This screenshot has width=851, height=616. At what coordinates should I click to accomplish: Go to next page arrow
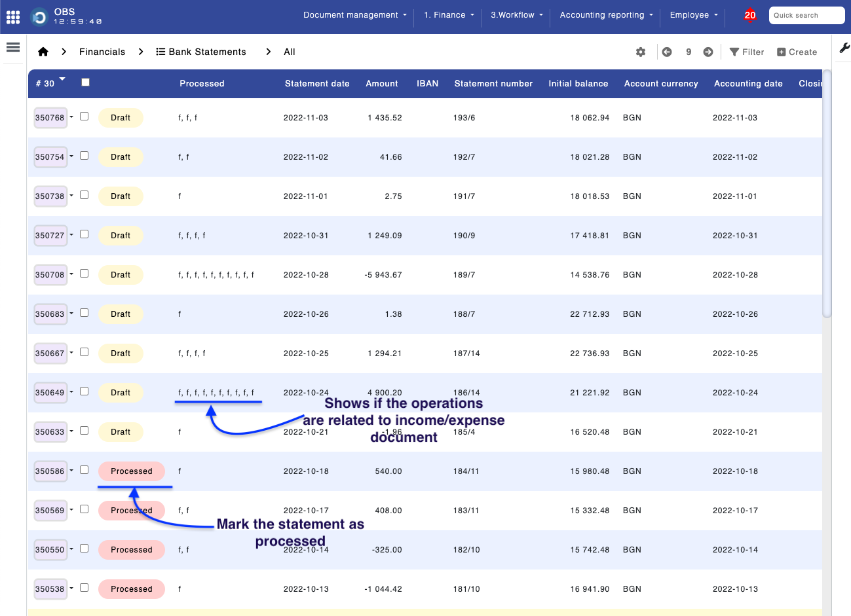click(x=708, y=52)
